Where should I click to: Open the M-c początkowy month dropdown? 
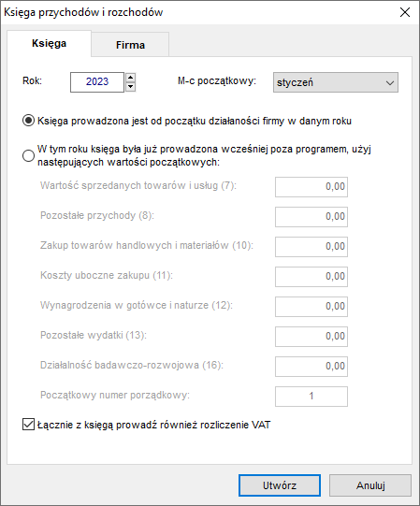(x=336, y=82)
